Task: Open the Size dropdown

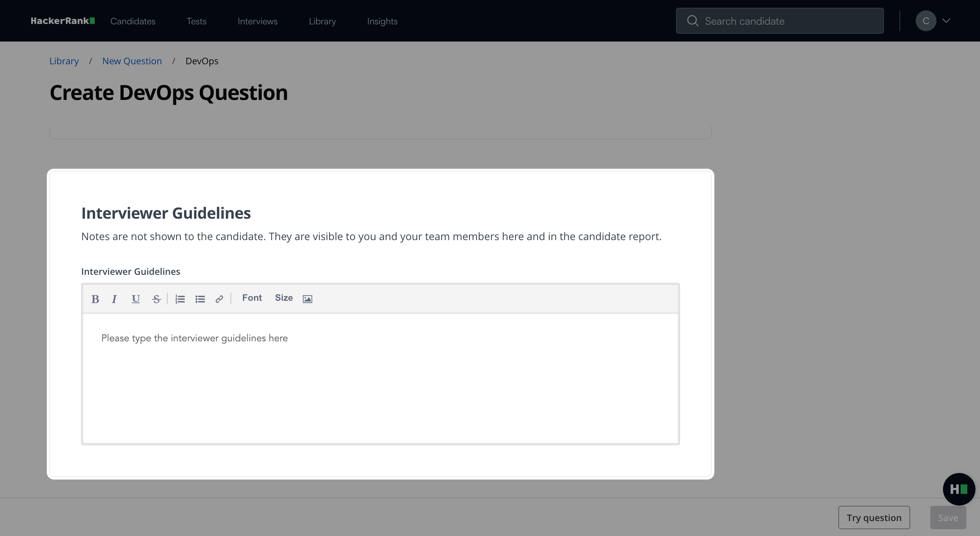Action: (x=284, y=298)
